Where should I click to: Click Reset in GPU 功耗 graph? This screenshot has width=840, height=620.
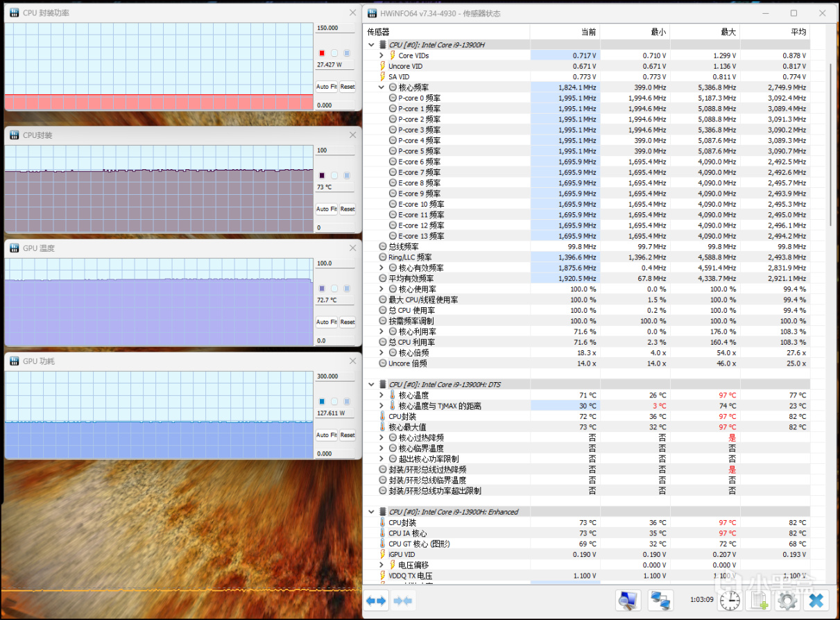coord(348,435)
